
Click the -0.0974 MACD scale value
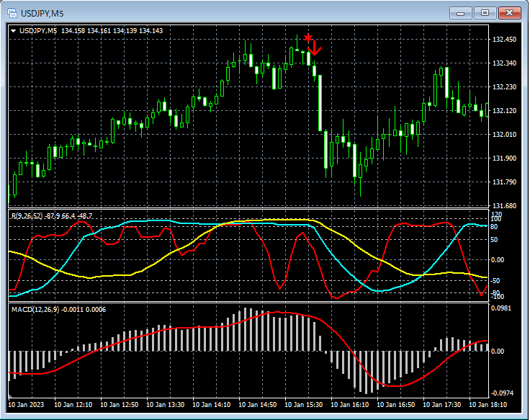[502, 393]
